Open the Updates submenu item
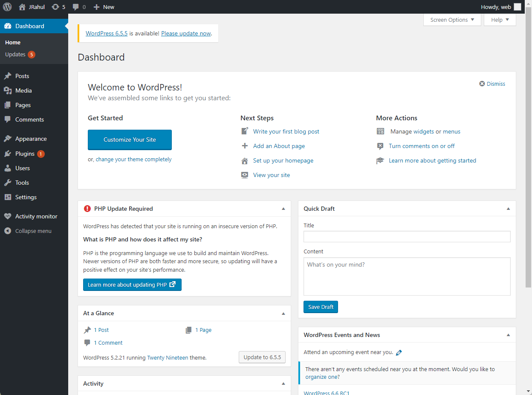The image size is (532, 395). point(15,55)
